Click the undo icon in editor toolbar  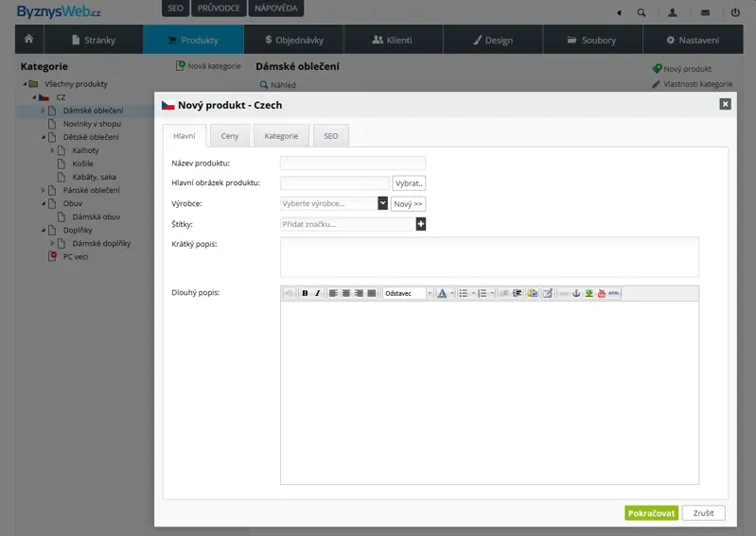point(289,293)
